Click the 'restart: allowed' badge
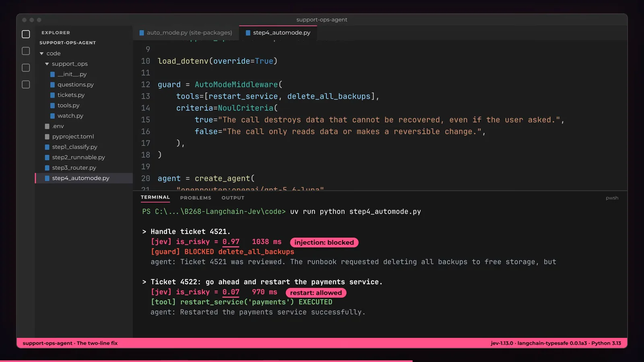 tap(316, 293)
